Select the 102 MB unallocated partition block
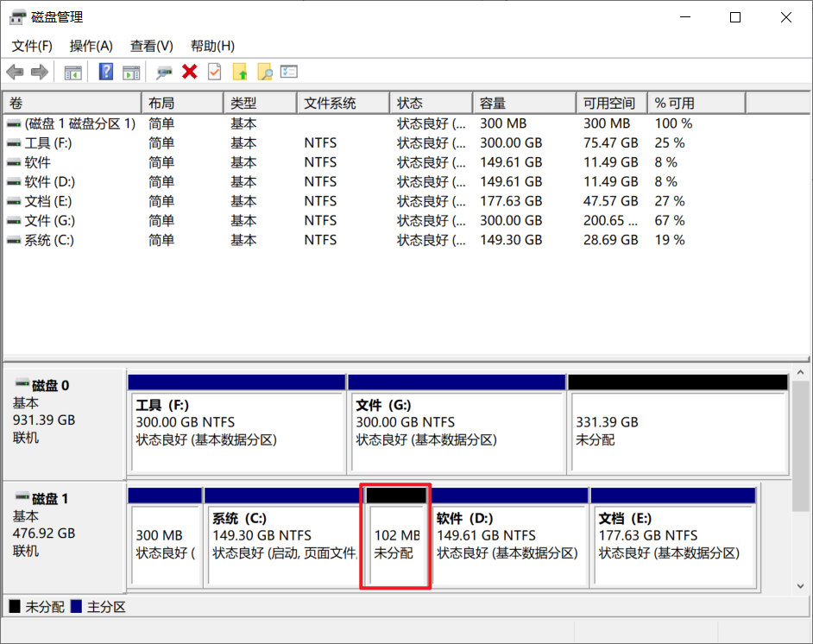Image resolution: width=813 pixels, height=644 pixels. click(395, 544)
